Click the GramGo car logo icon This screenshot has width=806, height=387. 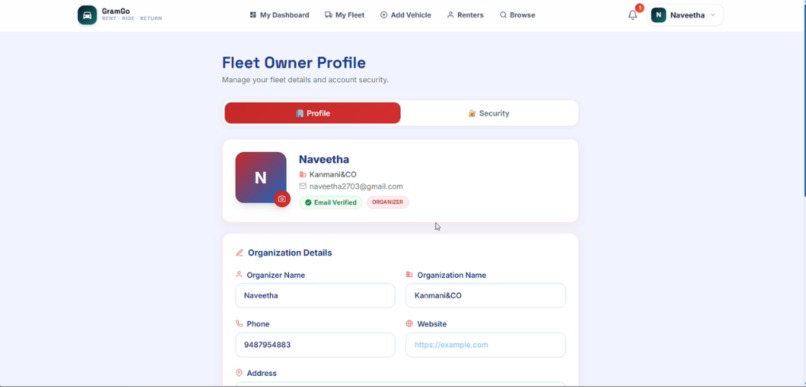click(87, 15)
